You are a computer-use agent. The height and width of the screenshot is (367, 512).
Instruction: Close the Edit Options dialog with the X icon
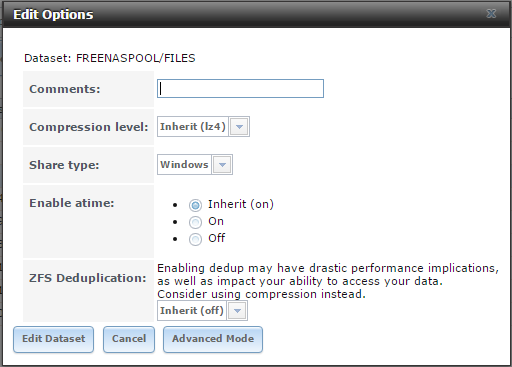(x=491, y=14)
